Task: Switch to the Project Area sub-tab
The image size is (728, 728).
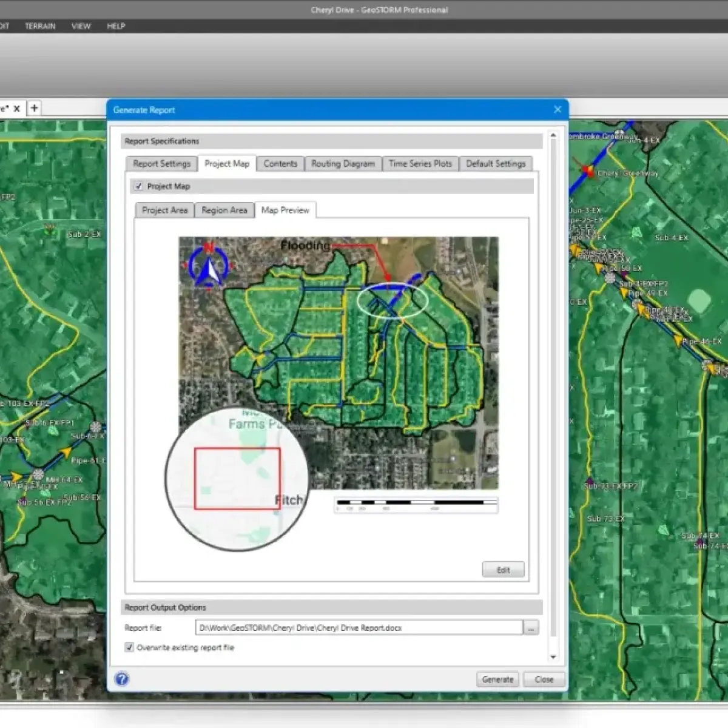Action: (164, 210)
